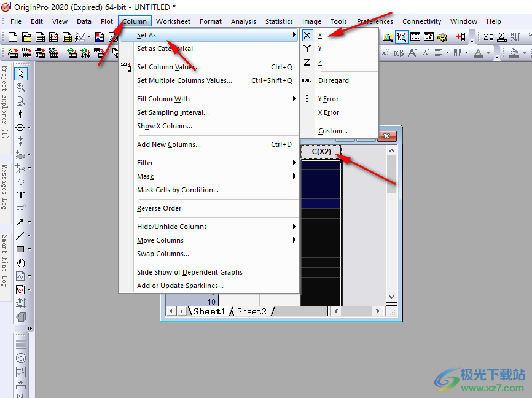The width and height of the screenshot is (532, 398).
Task: Click the Sort A-Z toolbar icon
Action: click(x=515, y=37)
